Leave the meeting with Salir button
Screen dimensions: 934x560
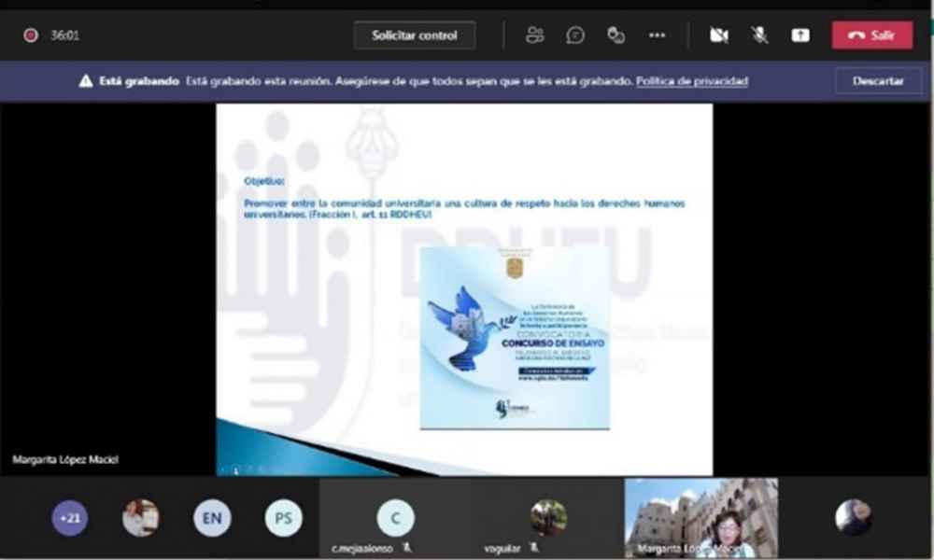click(872, 35)
